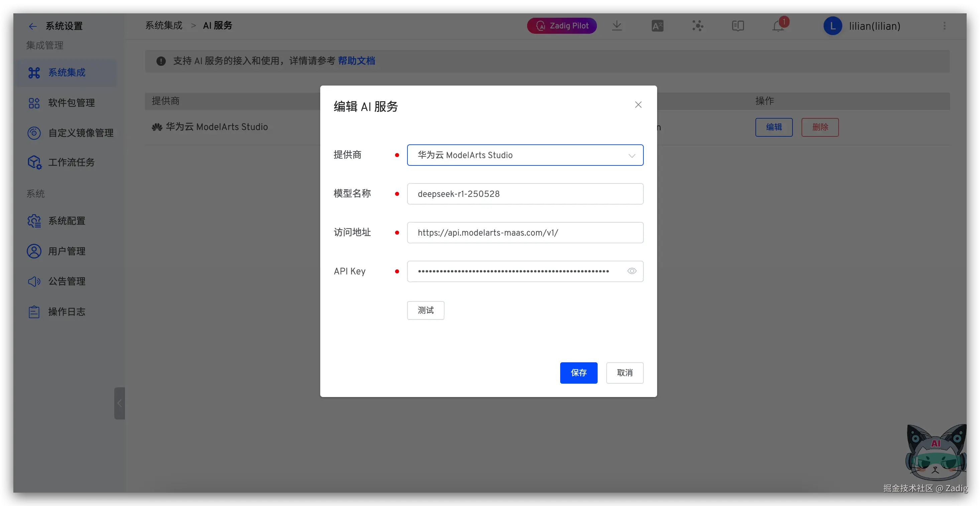This screenshot has width=980, height=506.
Task: Click the 测试 test button
Action: (x=425, y=310)
